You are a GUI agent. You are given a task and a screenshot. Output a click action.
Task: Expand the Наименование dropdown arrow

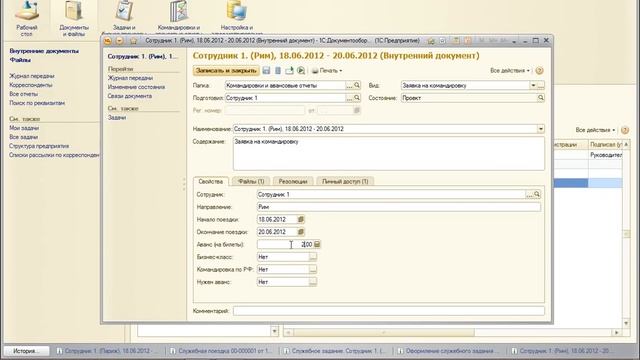[541, 129]
